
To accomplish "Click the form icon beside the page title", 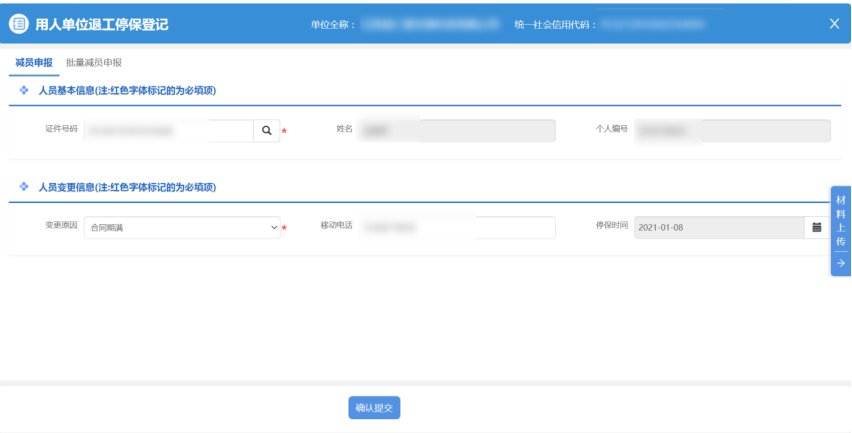I will 19,24.
